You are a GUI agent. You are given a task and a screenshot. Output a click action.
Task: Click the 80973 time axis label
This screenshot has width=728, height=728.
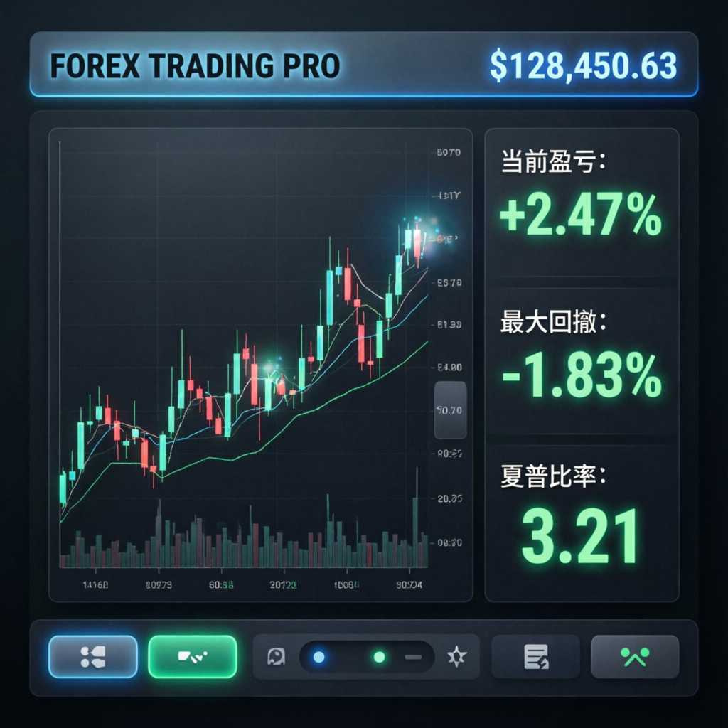pos(159,584)
